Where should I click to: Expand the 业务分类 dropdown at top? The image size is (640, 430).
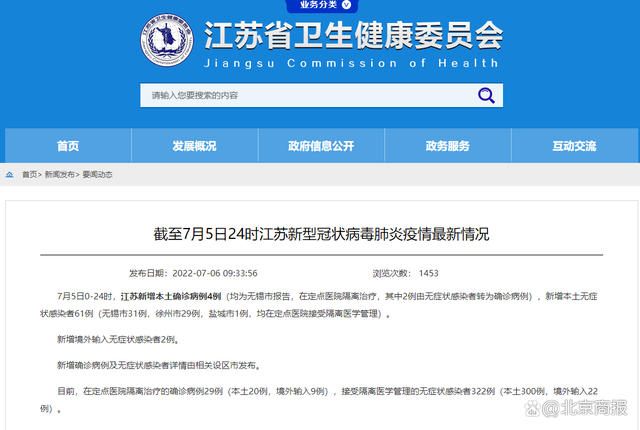(x=322, y=5)
